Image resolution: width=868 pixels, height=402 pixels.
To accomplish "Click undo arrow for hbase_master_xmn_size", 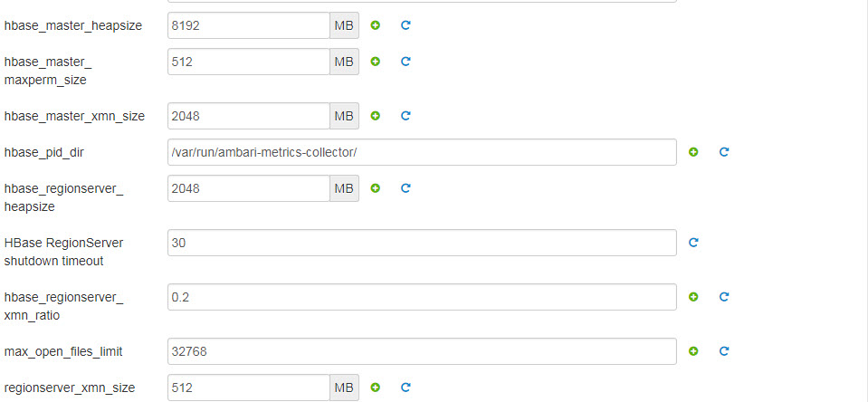I will (x=405, y=115).
